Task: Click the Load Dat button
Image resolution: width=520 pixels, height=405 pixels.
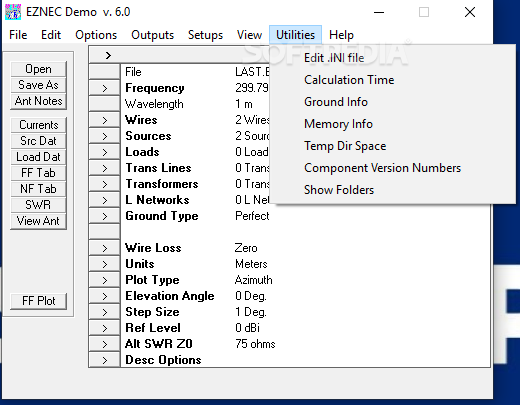Action: [38, 157]
